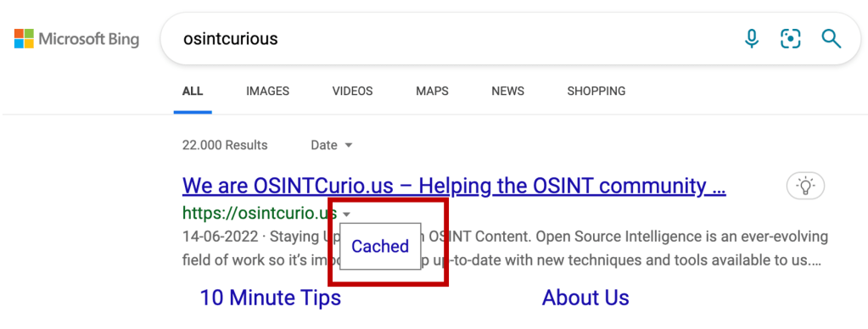Open the About Us sublink
Image resolution: width=868 pixels, height=329 pixels.
point(585,298)
